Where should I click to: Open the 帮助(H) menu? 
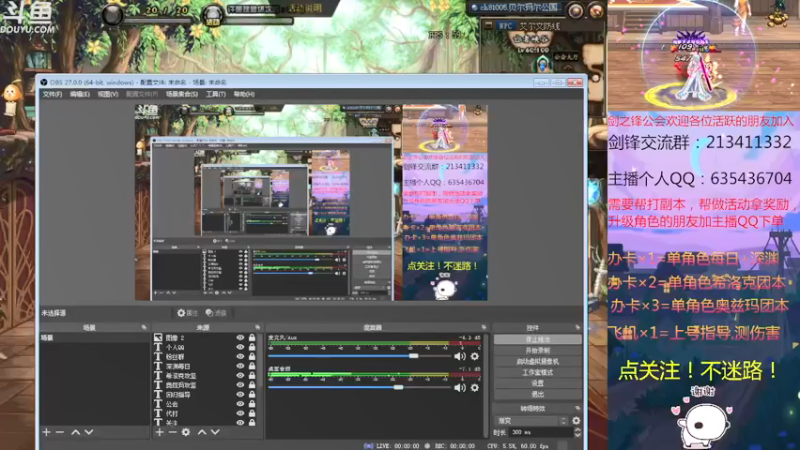[244, 94]
